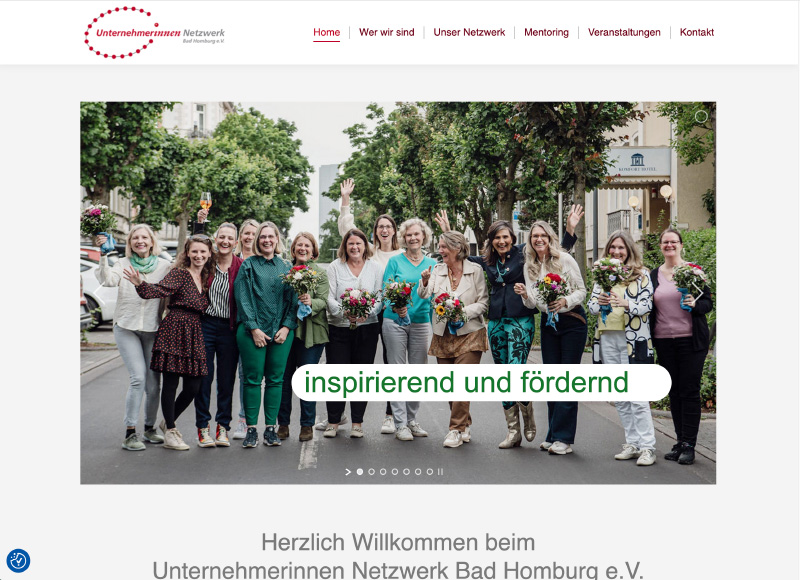Select the third slide indicator dot
The width and height of the screenshot is (800, 580).
coord(383,472)
